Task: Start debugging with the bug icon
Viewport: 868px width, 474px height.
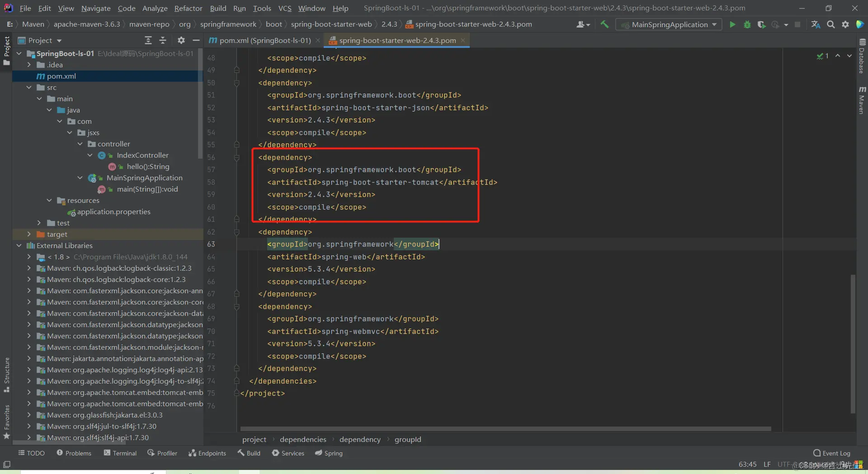Action: [x=747, y=24]
